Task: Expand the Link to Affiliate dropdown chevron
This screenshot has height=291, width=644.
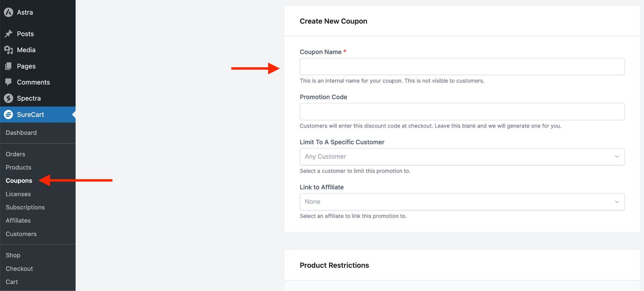Action: pyautogui.click(x=617, y=202)
